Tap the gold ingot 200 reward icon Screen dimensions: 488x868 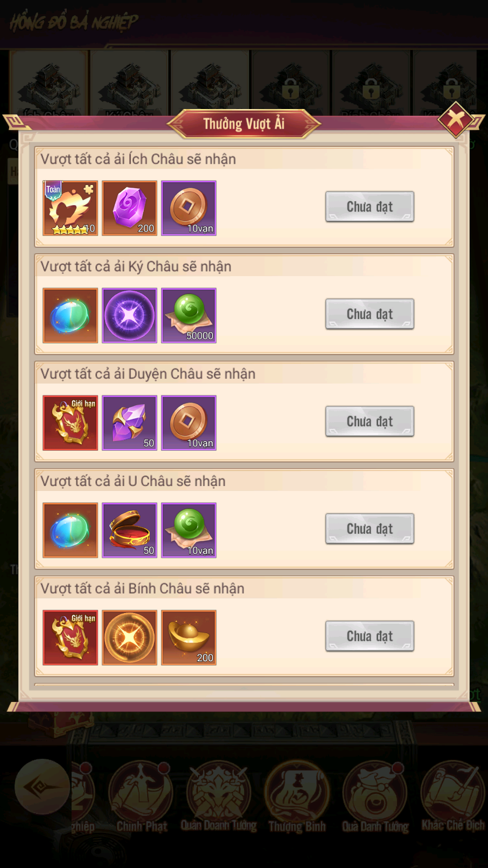[x=189, y=637]
